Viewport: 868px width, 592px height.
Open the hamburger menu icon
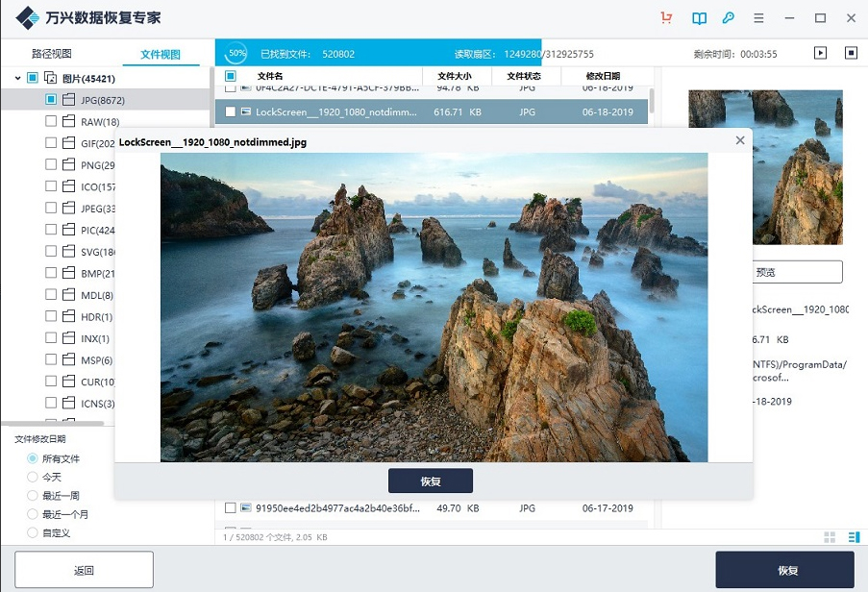pos(758,17)
